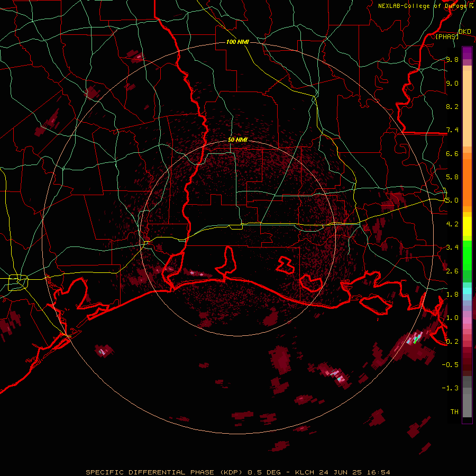The height and width of the screenshot is (476, 476).
Task: Click the 6.6 value on the color scale
Action: (x=452, y=153)
